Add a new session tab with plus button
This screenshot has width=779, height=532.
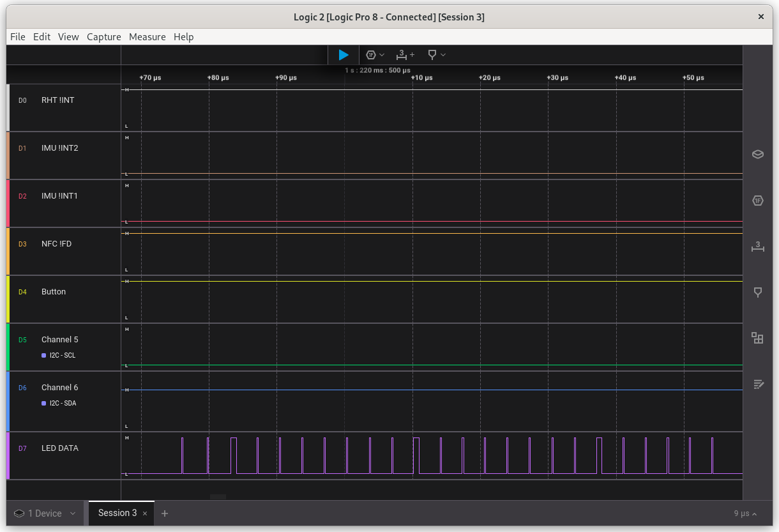pos(165,513)
